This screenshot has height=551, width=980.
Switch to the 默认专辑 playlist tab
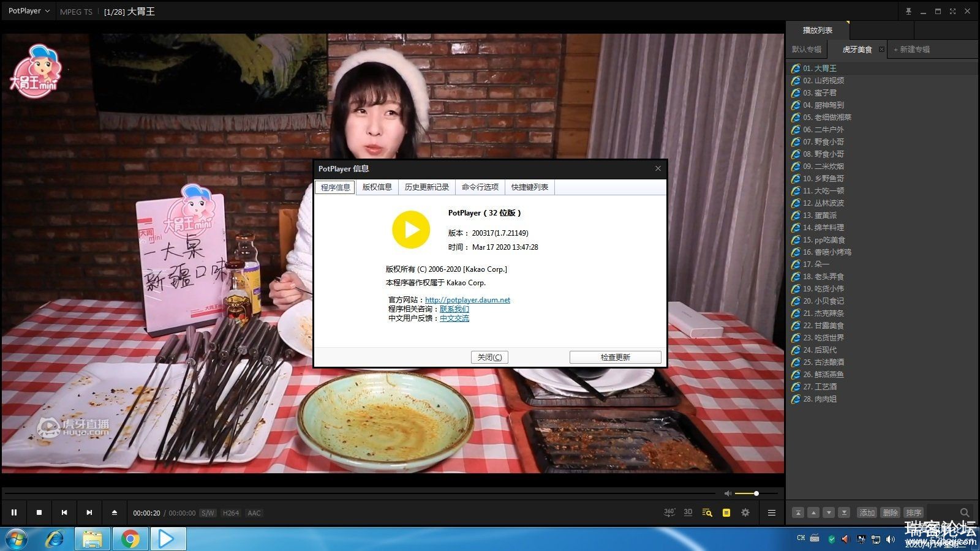pos(806,49)
